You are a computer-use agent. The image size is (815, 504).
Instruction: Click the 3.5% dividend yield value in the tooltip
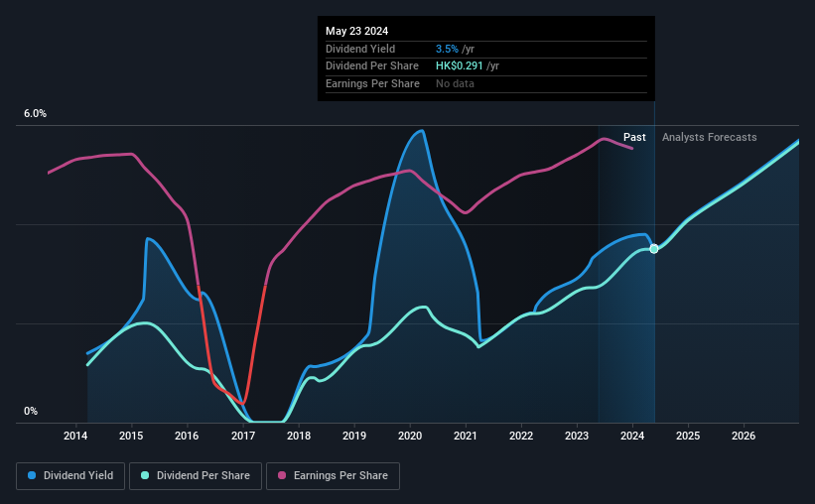point(447,49)
